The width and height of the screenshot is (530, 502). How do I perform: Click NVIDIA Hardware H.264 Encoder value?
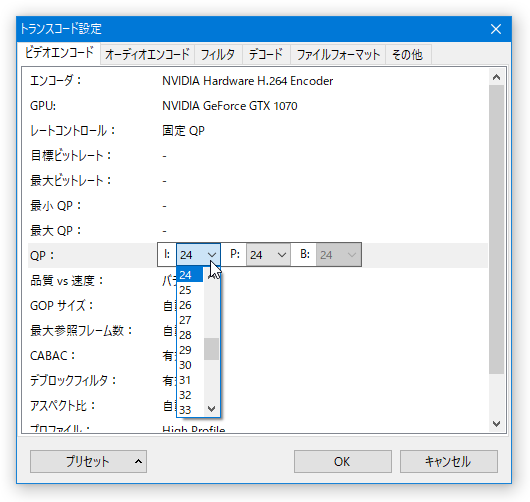pos(247,81)
